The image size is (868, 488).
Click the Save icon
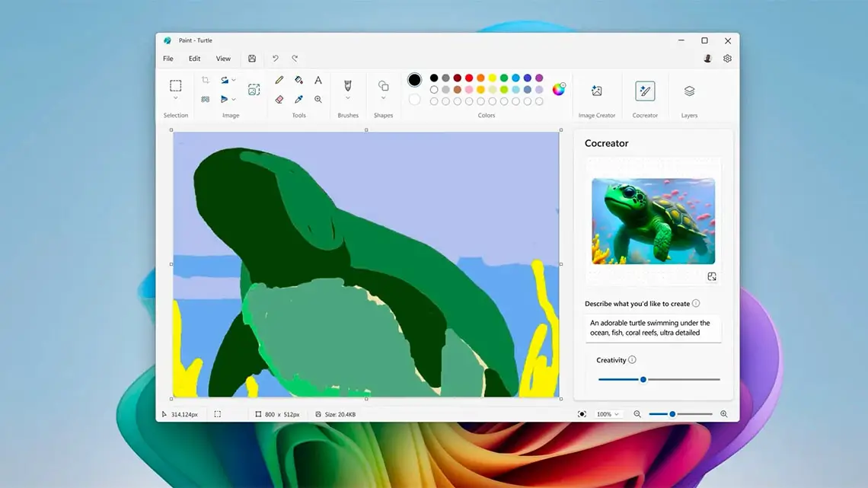[x=252, y=59]
